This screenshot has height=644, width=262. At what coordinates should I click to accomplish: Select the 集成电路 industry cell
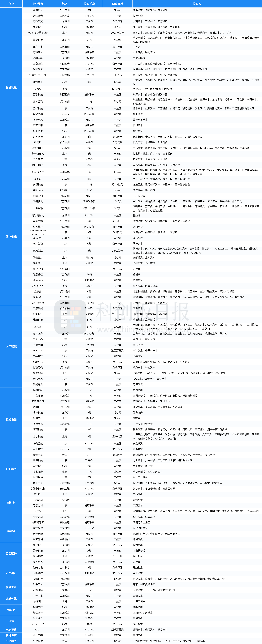(x=11, y=420)
